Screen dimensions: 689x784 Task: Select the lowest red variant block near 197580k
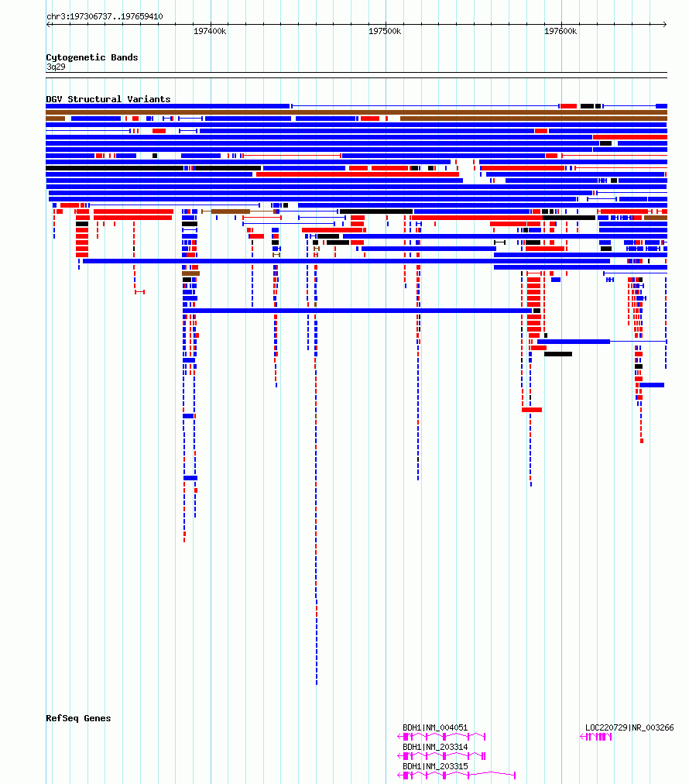[532, 410]
